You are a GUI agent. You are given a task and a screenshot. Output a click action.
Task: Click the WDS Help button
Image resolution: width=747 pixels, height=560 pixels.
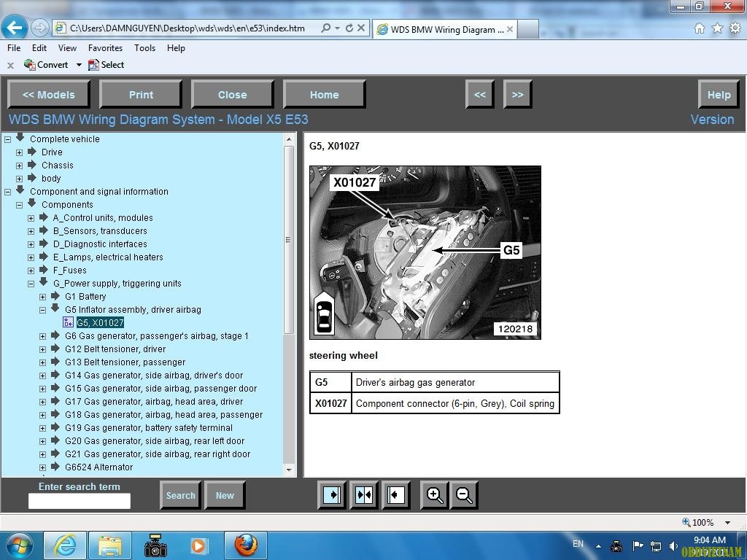pyautogui.click(x=719, y=94)
